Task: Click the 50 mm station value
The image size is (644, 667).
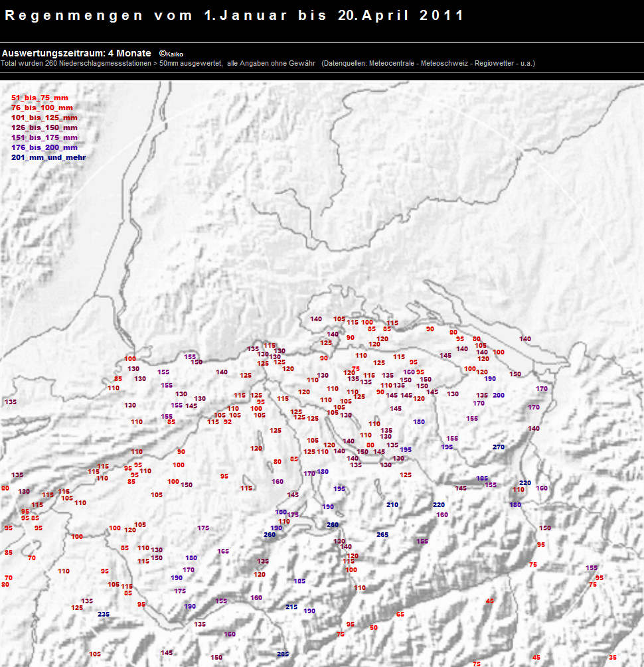Action: point(374,627)
